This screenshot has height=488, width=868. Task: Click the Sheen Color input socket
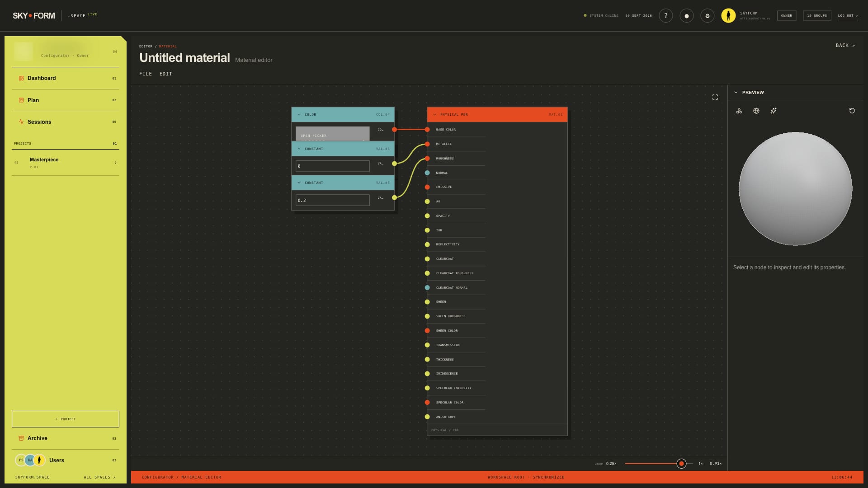[427, 331]
